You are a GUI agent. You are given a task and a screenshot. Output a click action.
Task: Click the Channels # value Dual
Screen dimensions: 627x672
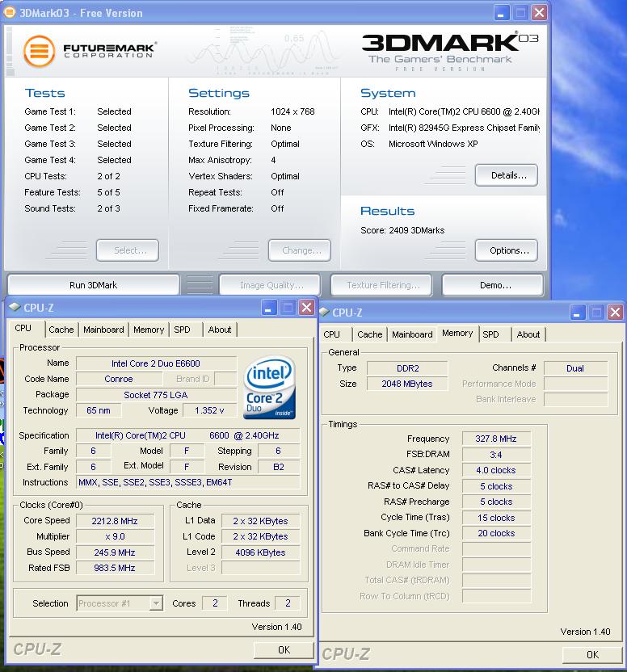pos(575,368)
